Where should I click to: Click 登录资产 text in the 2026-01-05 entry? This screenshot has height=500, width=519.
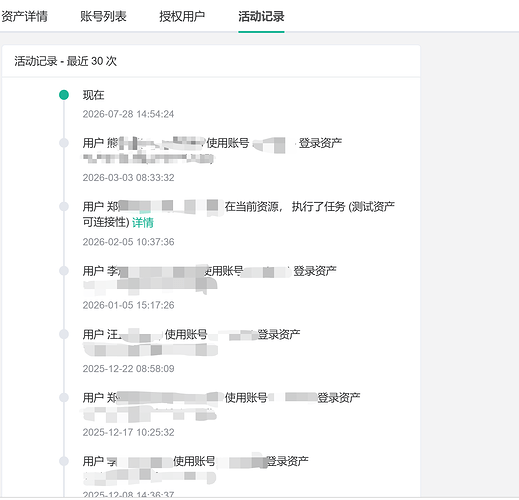point(315,271)
